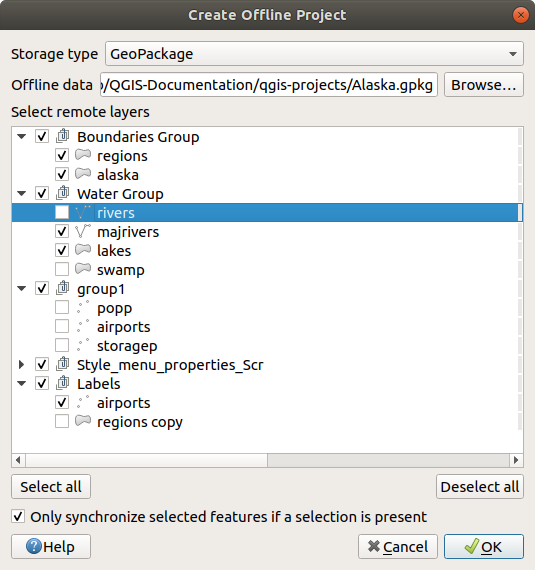
Task: Click the point icon next to popp
Action: (83, 307)
